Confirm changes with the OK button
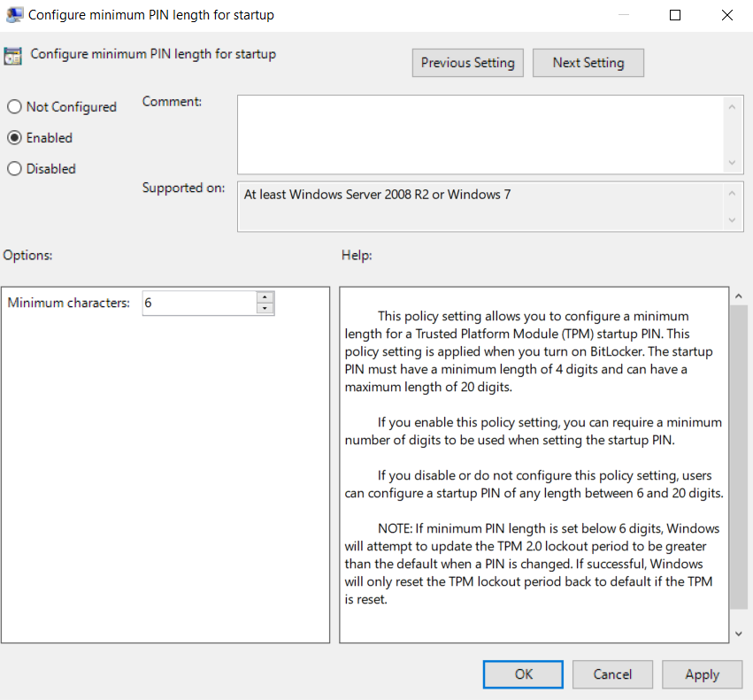 522,673
